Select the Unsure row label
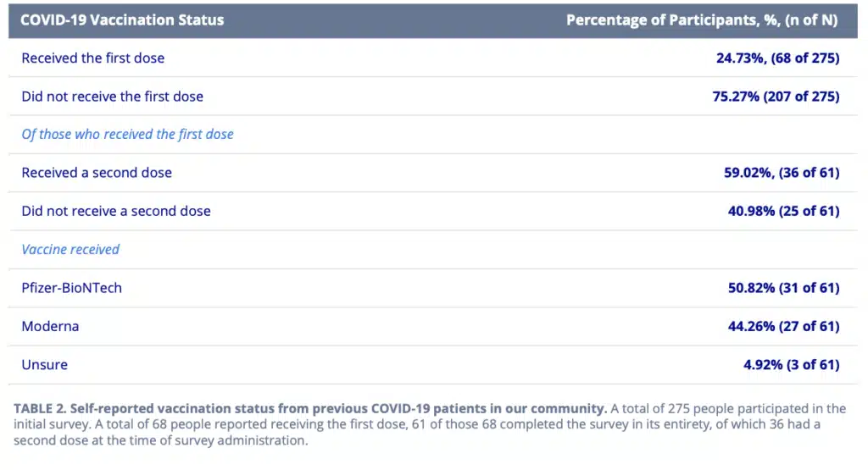868x470 pixels. pos(44,364)
